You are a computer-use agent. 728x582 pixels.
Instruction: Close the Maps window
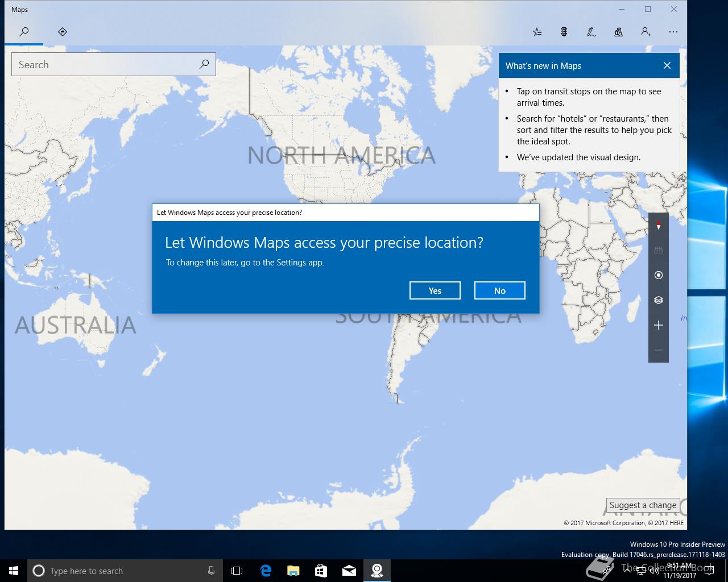pos(674,10)
